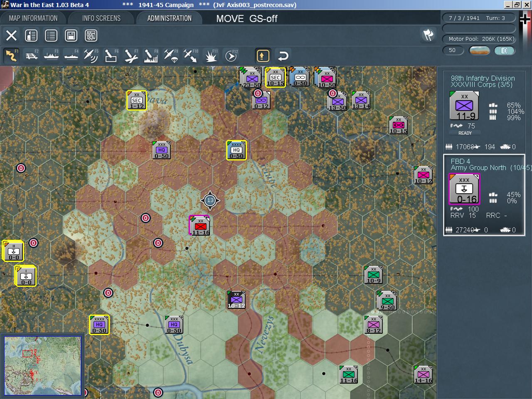Screen dimensions: 532x399
Task: Select the F5 air recon mode icon
Action: [91, 55]
